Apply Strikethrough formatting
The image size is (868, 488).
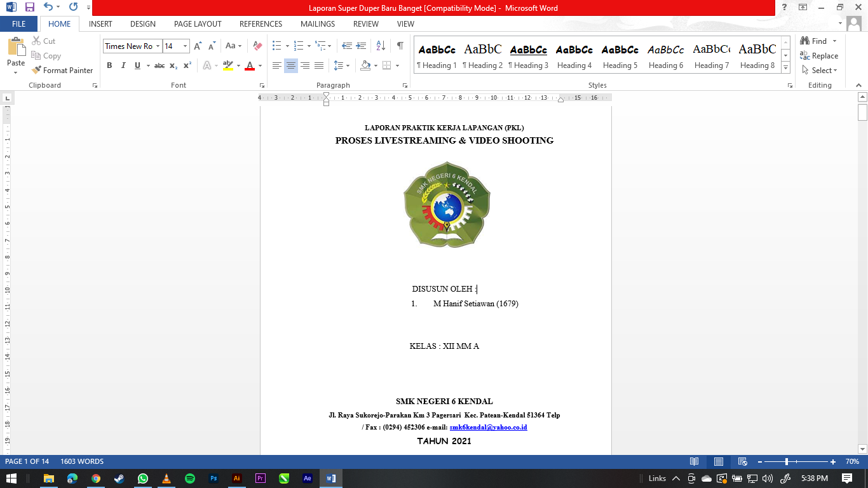(159, 65)
